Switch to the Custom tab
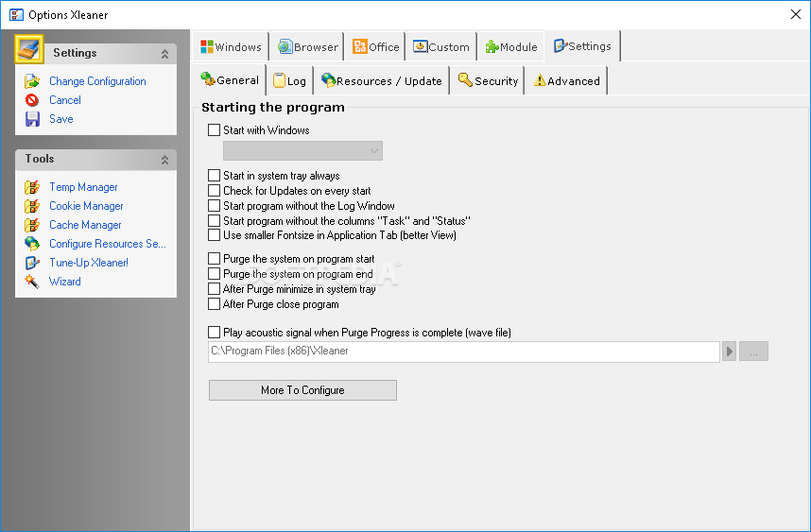 pyautogui.click(x=441, y=47)
